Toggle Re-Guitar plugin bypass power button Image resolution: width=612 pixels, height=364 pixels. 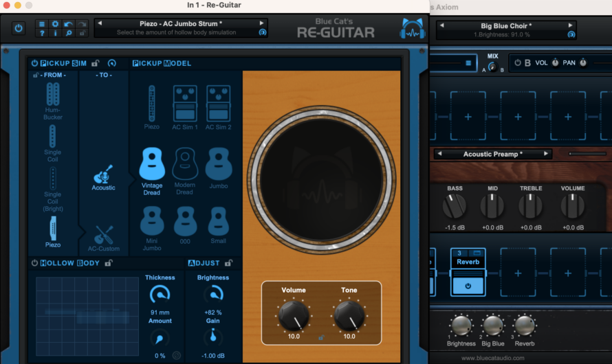click(19, 28)
